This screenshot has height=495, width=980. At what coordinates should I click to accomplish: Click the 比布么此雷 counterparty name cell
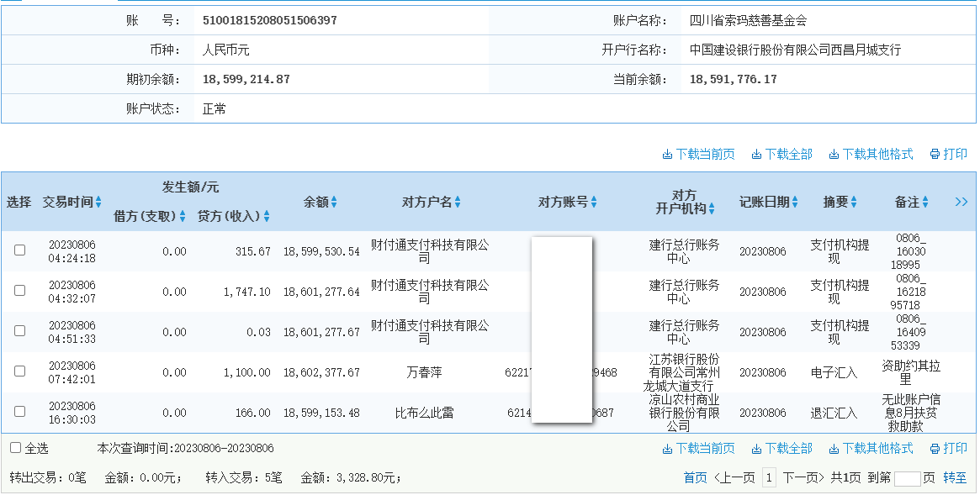pyautogui.click(x=424, y=413)
